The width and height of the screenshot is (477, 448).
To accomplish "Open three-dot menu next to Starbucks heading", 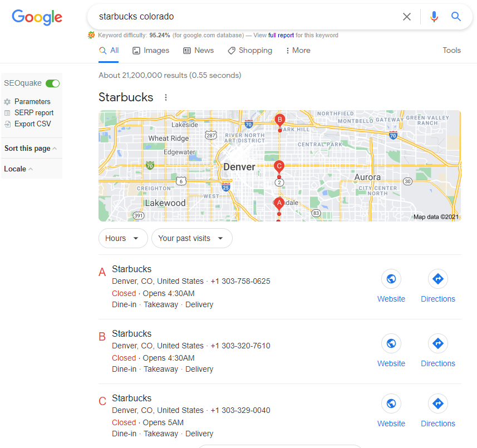I will [x=165, y=97].
